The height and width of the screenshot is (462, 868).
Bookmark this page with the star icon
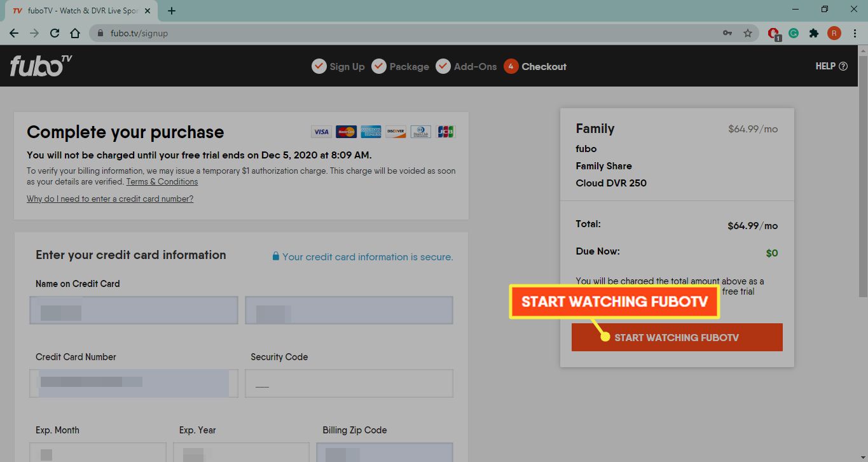pyautogui.click(x=748, y=33)
